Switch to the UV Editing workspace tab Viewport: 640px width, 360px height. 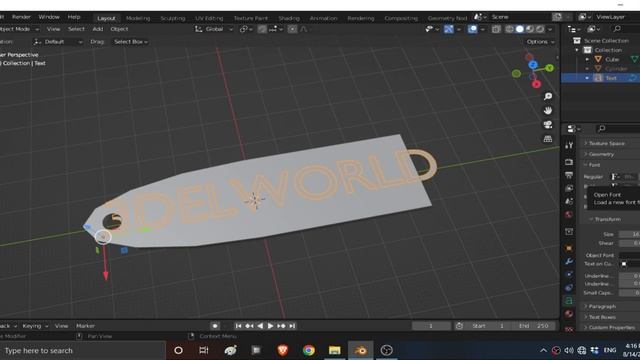click(x=209, y=18)
